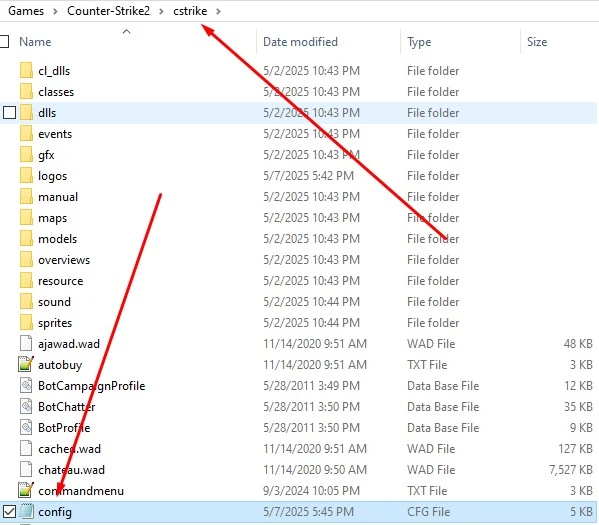The image size is (599, 525).
Task: Sort files by Type column header
Action: (x=419, y=42)
